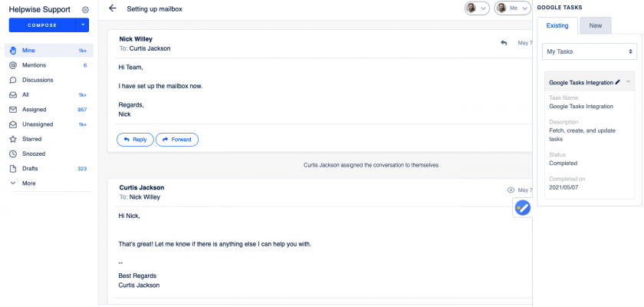This screenshot has height=307, width=644.
Task: Open the floating Google Tasks icon
Action: click(x=522, y=207)
